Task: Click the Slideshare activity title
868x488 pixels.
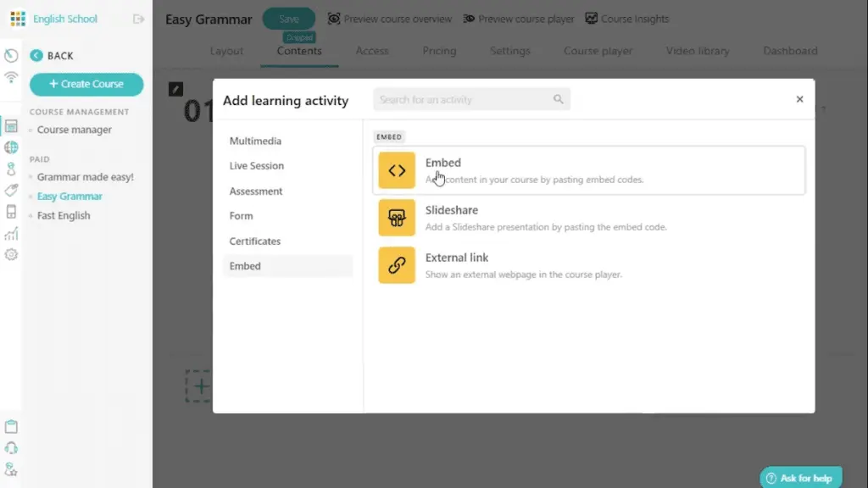Action: point(452,210)
